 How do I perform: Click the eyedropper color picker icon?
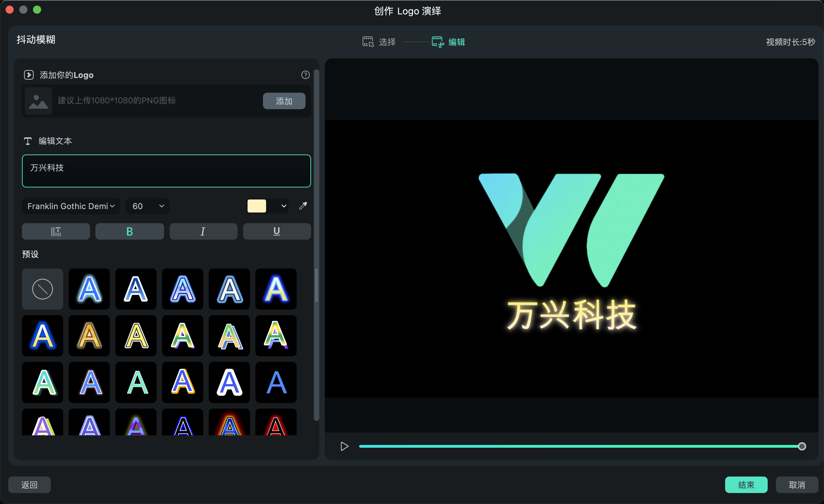click(x=303, y=206)
